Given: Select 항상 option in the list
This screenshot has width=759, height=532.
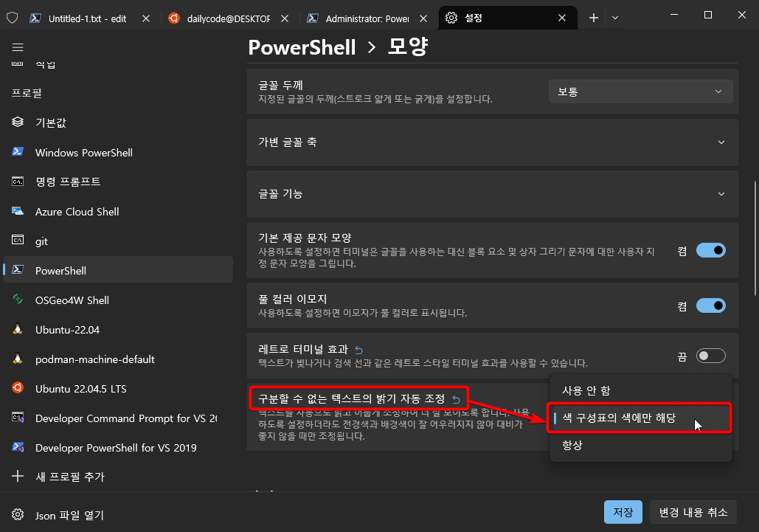Looking at the screenshot, I should click(640, 445).
